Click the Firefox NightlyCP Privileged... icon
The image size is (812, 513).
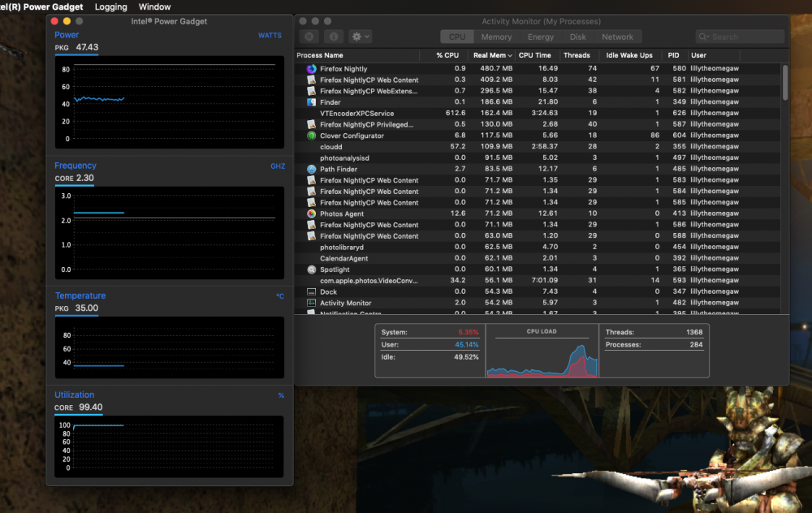click(311, 124)
